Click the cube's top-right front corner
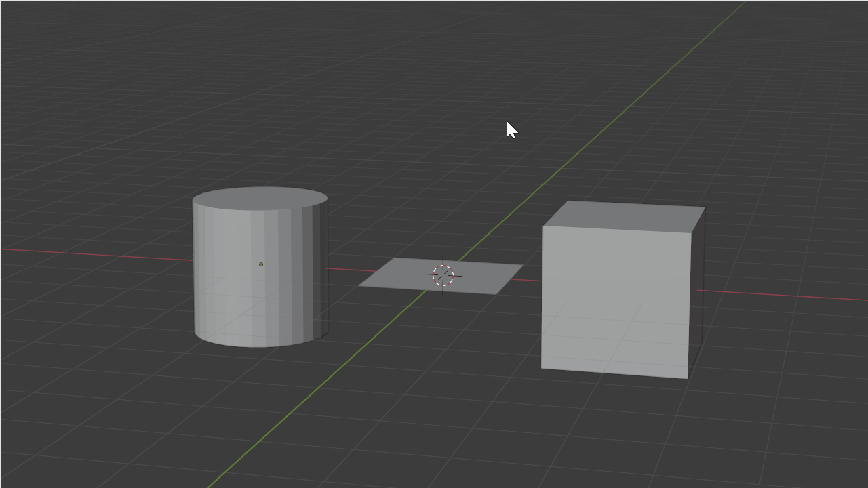 click(x=690, y=233)
